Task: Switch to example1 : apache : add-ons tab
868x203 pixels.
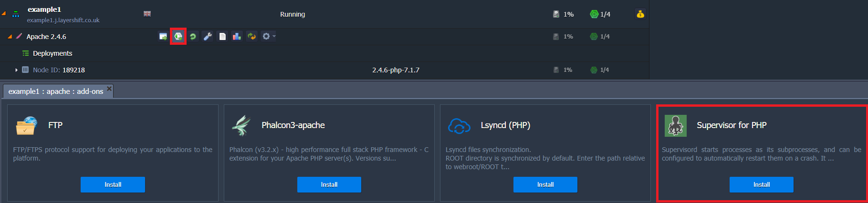Action: (55, 91)
